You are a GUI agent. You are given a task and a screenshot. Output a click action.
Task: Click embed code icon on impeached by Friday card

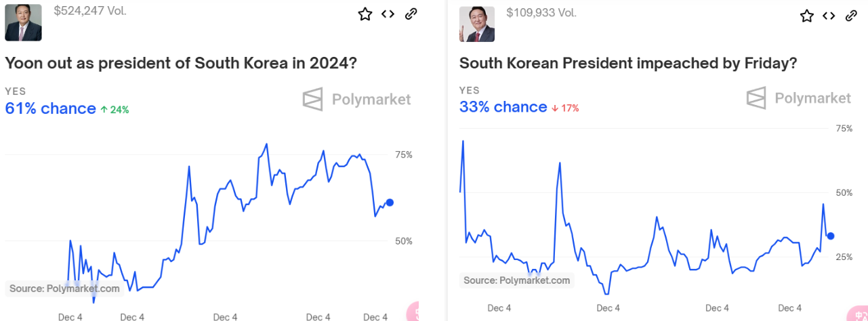829,16
